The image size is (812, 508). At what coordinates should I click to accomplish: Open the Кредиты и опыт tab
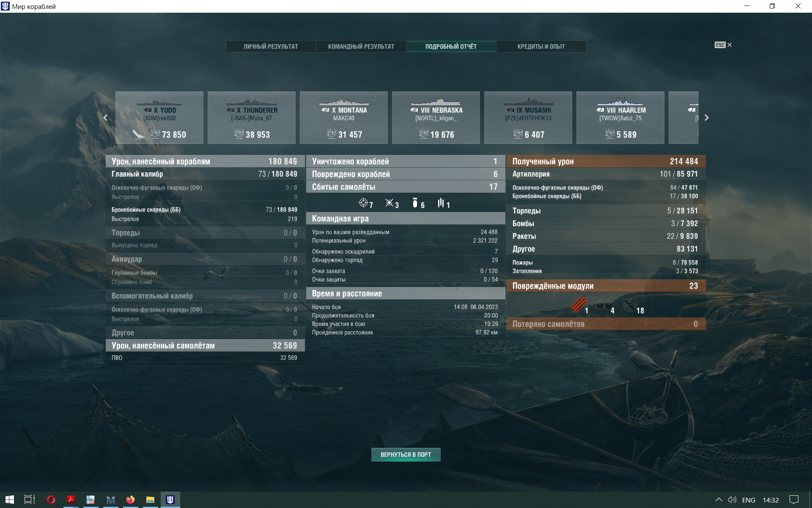[x=541, y=47]
